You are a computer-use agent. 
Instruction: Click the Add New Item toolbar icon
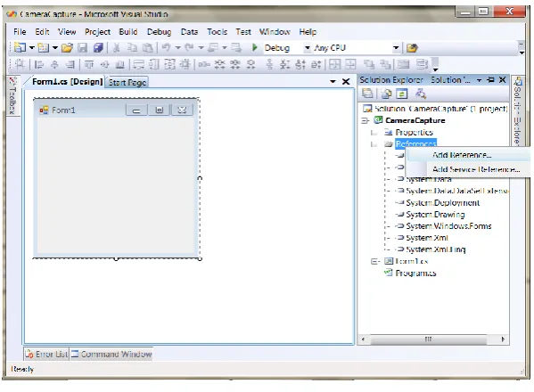pos(44,47)
